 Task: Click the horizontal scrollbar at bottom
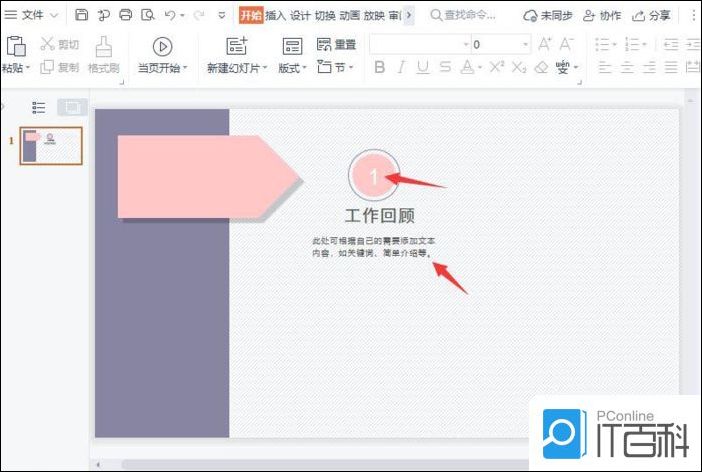click(x=325, y=464)
